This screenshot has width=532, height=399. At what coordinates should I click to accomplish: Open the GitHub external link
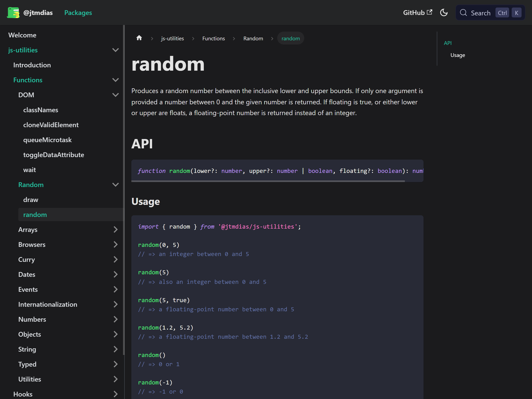[x=417, y=12]
